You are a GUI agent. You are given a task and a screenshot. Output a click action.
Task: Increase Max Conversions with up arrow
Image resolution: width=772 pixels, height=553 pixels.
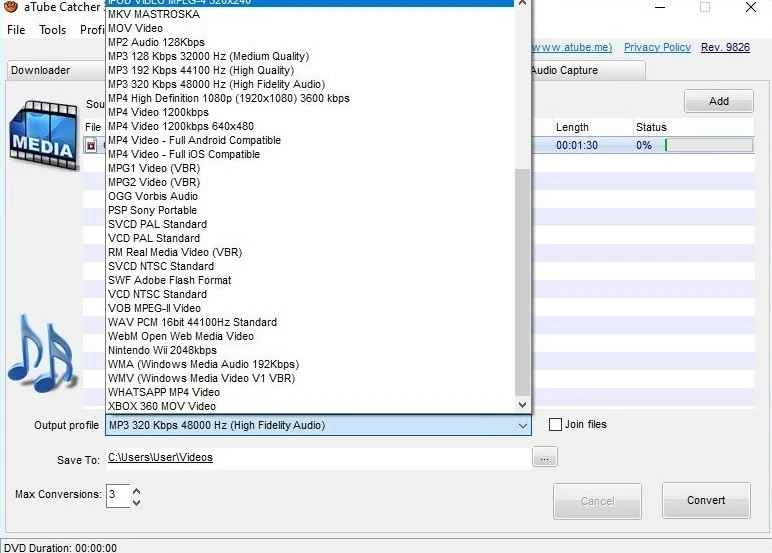tap(136, 491)
